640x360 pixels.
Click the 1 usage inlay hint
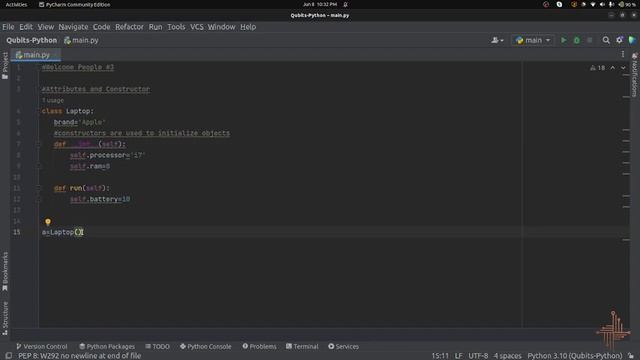[x=53, y=100]
